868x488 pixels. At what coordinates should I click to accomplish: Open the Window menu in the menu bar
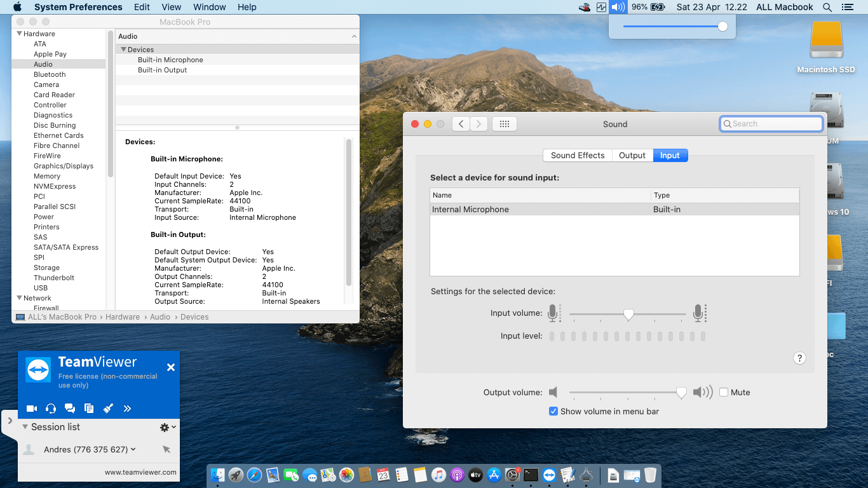[x=209, y=7]
